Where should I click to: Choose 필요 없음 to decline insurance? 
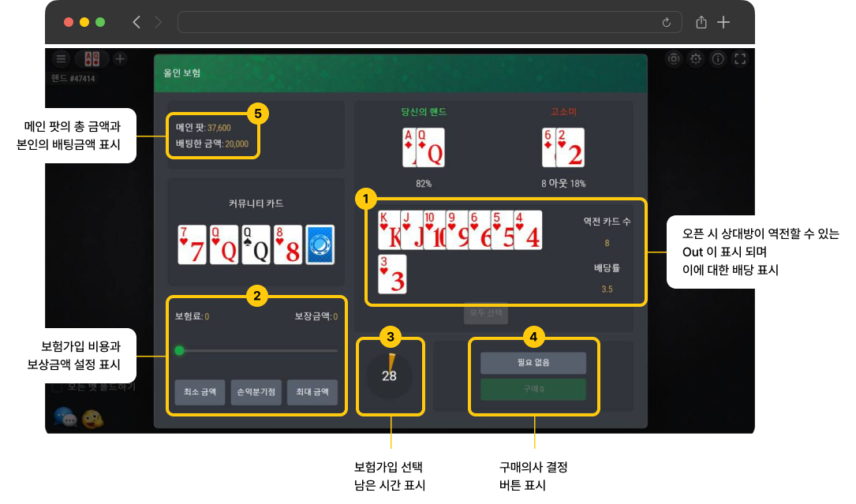click(533, 363)
